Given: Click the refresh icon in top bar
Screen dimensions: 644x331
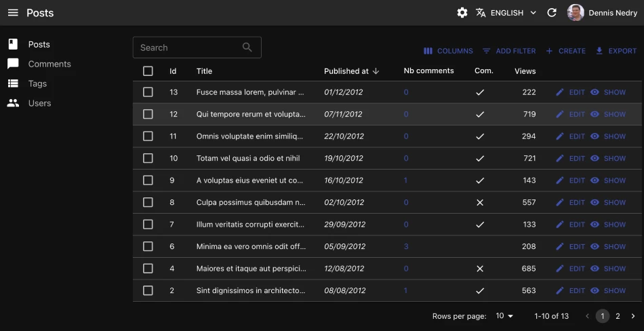Looking at the screenshot, I should (552, 13).
